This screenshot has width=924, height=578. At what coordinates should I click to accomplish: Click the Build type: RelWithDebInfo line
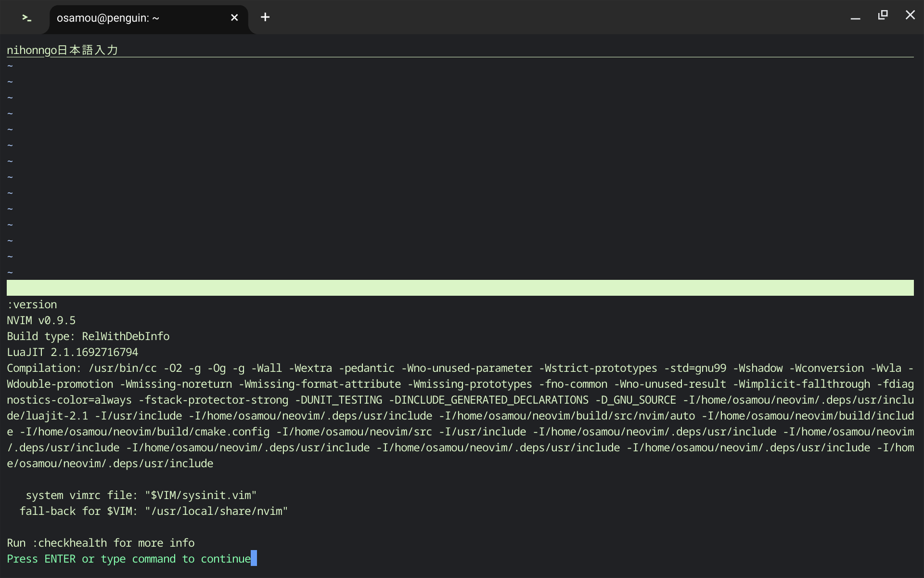click(x=88, y=336)
